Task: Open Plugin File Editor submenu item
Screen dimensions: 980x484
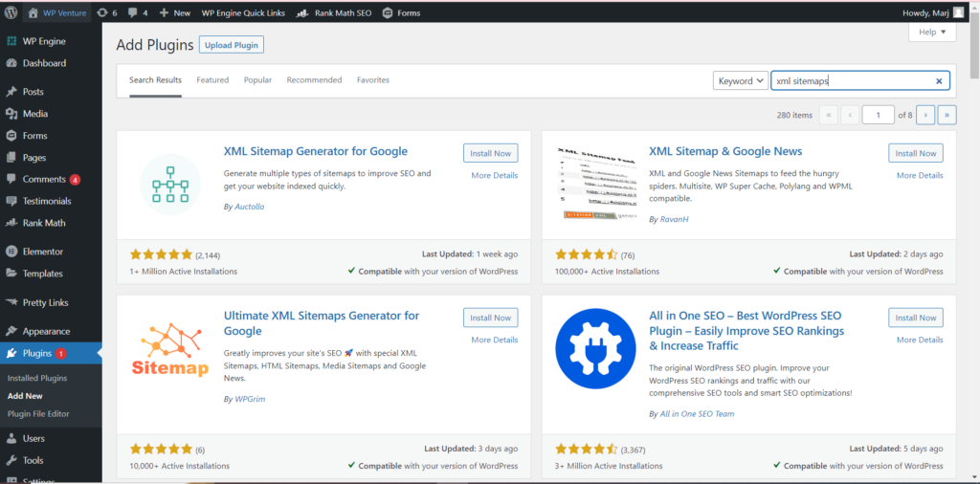Action: 38,413
